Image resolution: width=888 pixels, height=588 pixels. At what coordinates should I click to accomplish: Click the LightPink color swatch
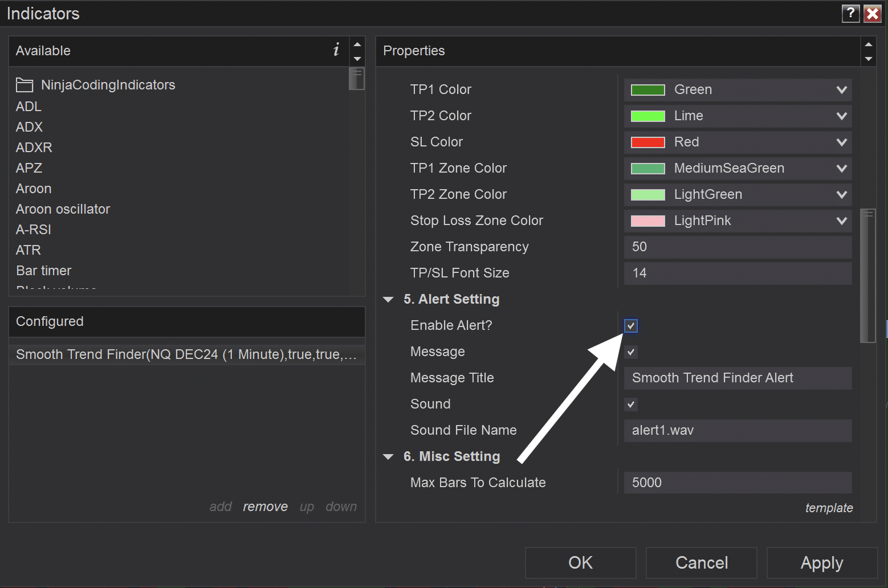[648, 221]
